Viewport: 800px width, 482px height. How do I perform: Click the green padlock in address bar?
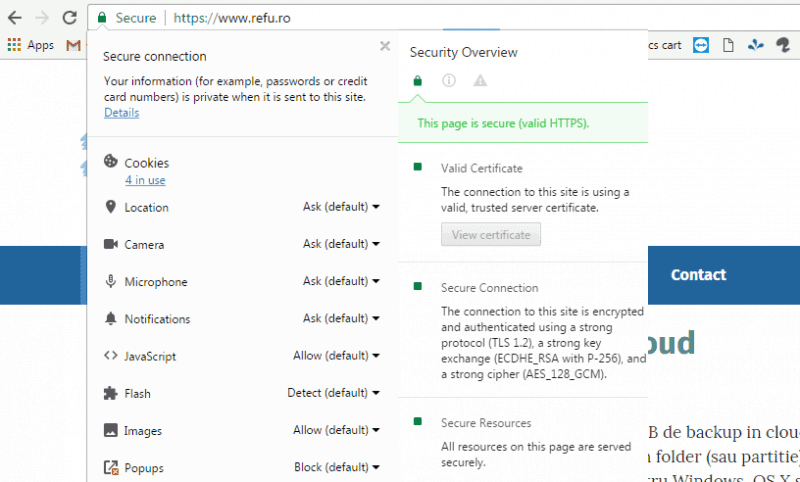[x=102, y=18]
